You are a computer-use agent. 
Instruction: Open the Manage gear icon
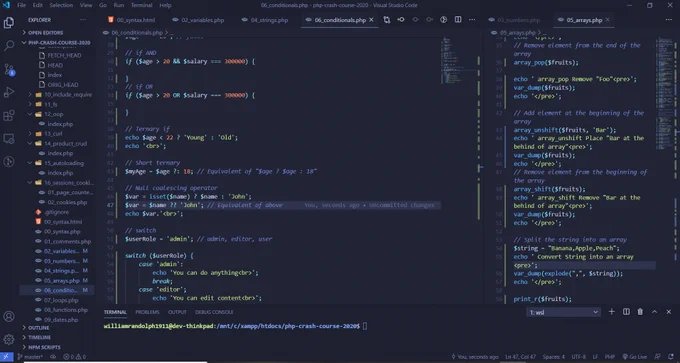[x=9, y=339]
